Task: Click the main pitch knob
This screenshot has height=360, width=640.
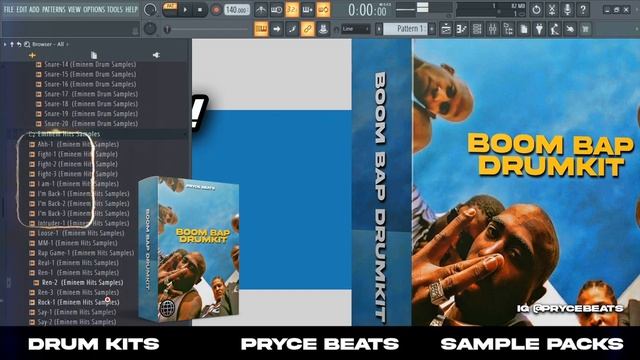Action: [150, 29]
